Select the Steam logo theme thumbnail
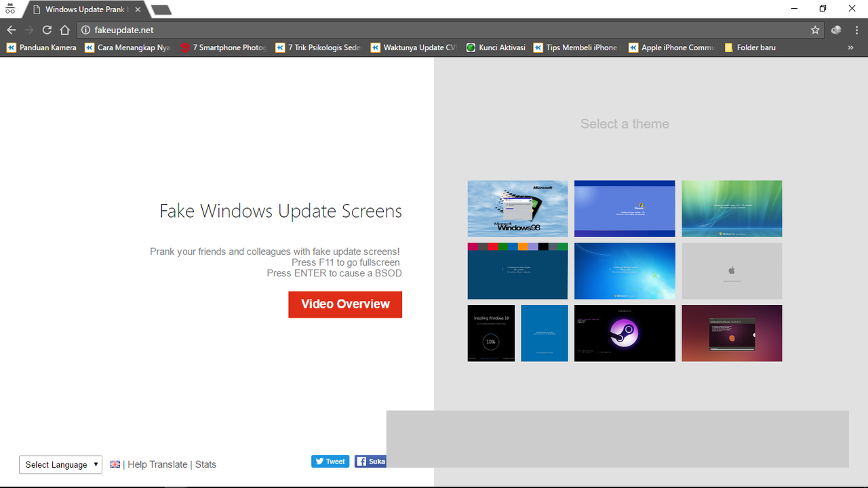 625,333
